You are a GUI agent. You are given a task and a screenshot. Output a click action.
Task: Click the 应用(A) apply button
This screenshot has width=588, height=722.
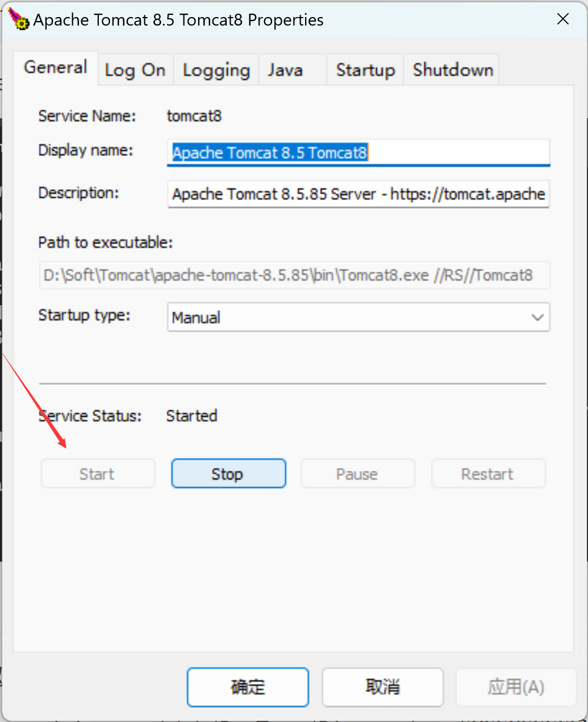tap(516, 687)
